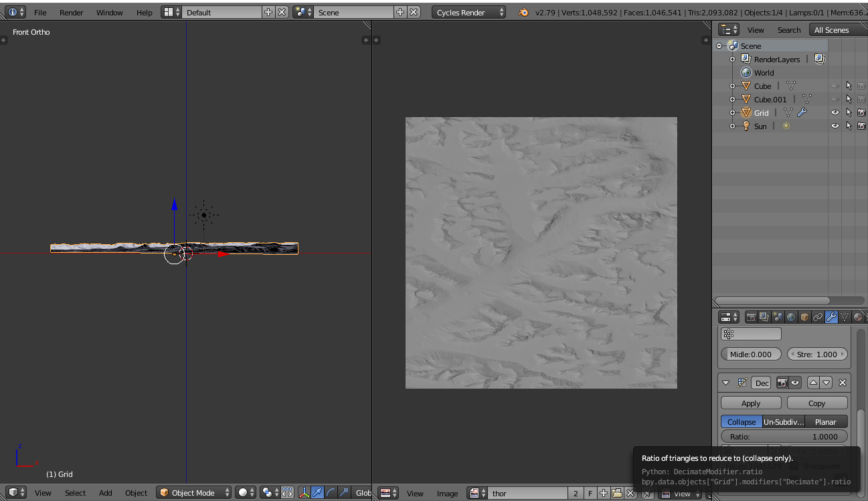Open the Scene properties tab icon
Screen dimensions: 868x501
pyautogui.click(x=778, y=317)
